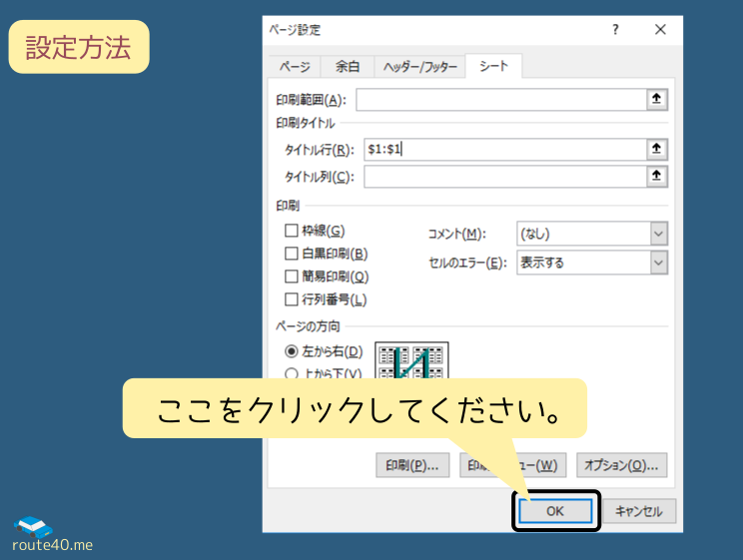The image size is (743, 560).
Task: Click the 印刷範囲 input field
Action: pyautogui.click(x=501, y=100)
